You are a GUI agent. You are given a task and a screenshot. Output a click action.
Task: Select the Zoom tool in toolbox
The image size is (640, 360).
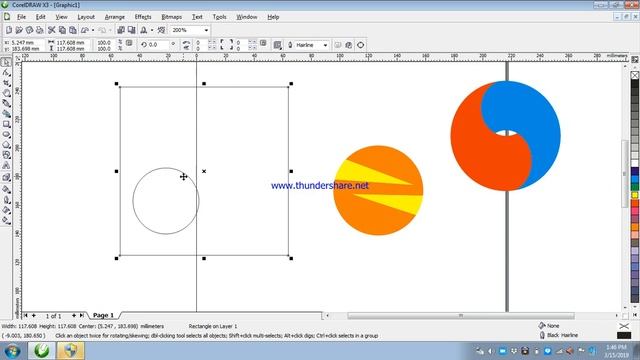tap(6, 93)
